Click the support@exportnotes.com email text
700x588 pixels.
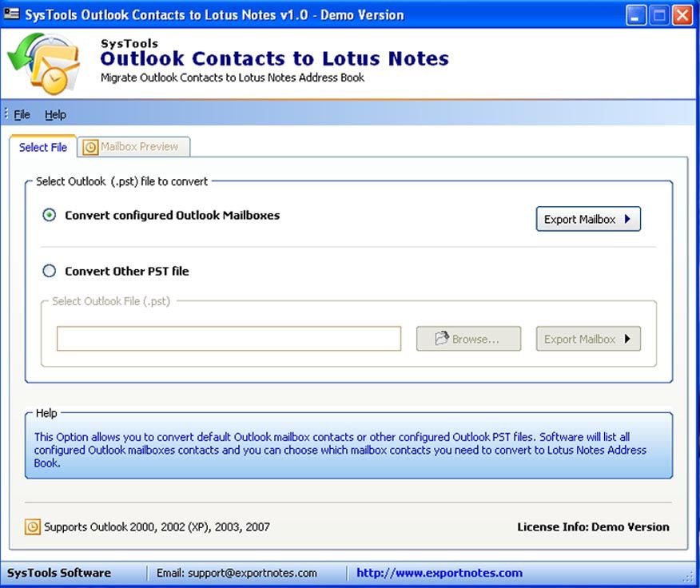pyautogui.click(x=237, y=573)
